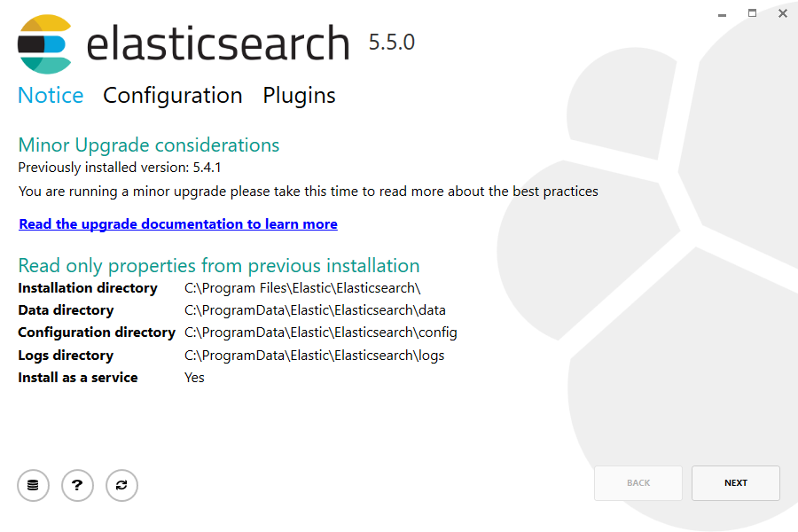This screenshot has height=532, width=798.
Task: Click the Install as a service 'Yes' value
Action: point(194,378)
